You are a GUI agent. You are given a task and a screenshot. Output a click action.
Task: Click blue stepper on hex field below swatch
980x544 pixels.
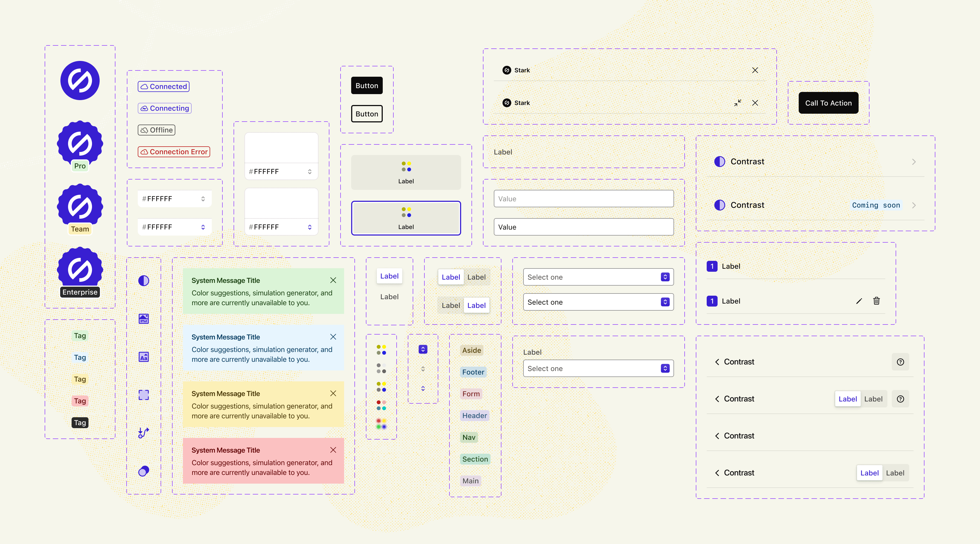click(309, 227)
